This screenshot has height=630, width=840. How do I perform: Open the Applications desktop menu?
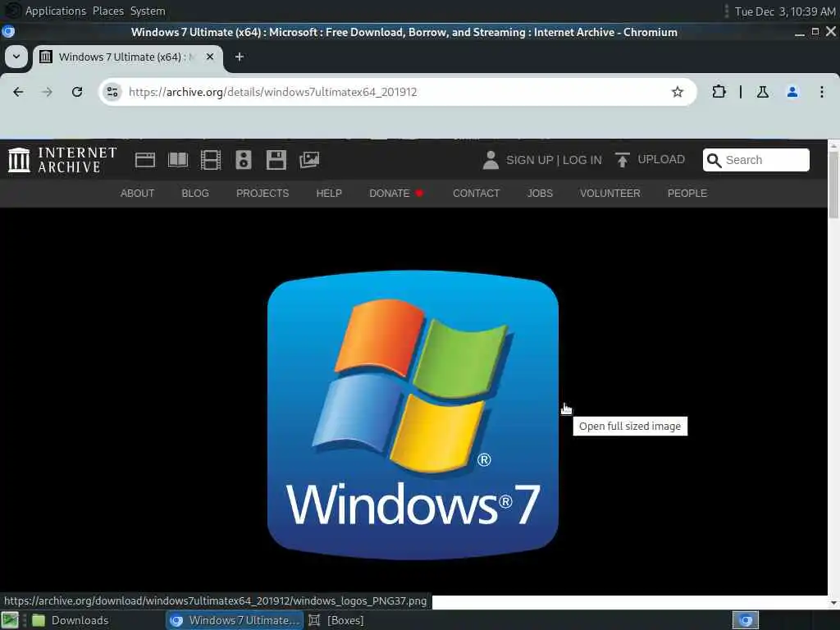point(56,11)
